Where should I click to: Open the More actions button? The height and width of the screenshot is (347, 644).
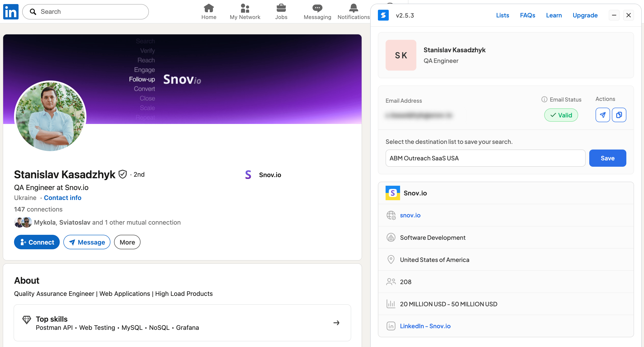pos(127,242)
